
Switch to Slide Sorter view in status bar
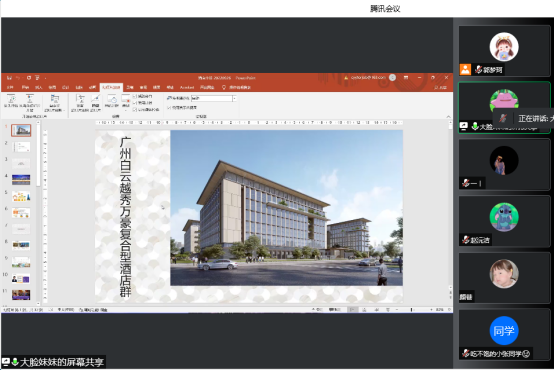pos(364,310)
